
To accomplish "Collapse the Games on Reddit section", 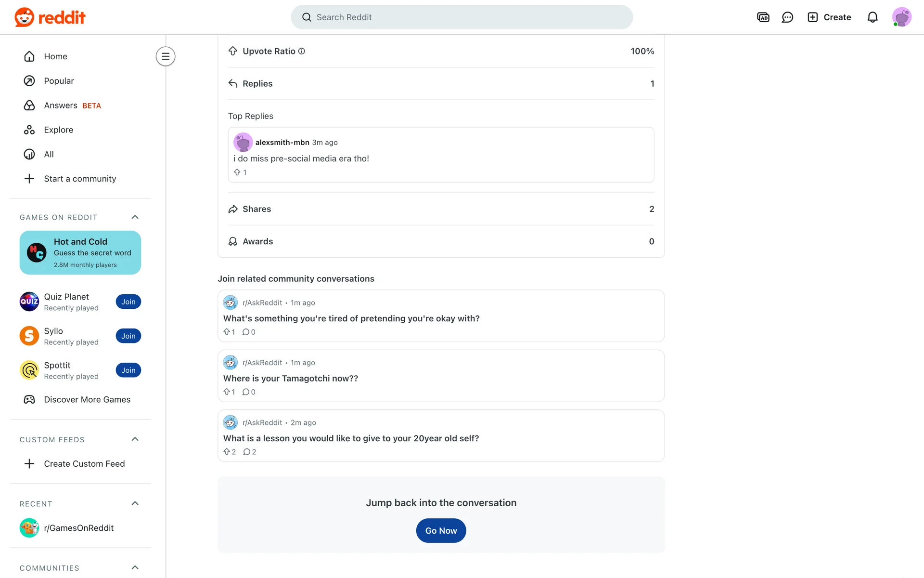I will [135, 217].
